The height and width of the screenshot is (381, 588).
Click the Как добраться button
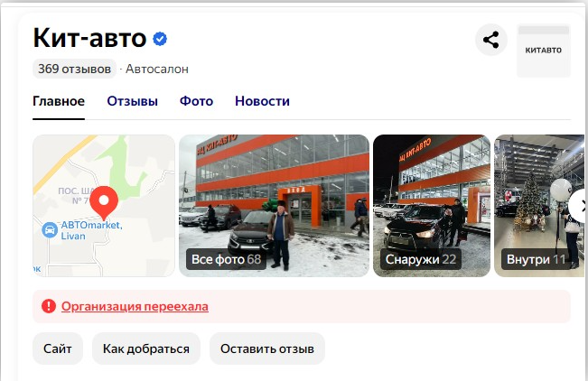point(146,348)
